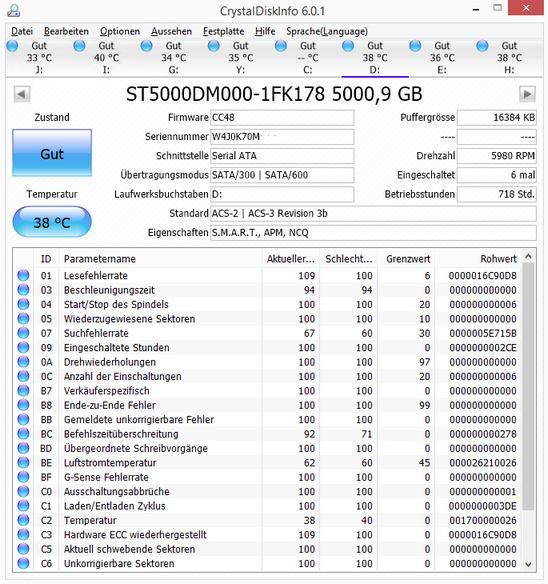The image size is (548, 584).
Task: Click the Parametername column header
Action: pos(160,259)
